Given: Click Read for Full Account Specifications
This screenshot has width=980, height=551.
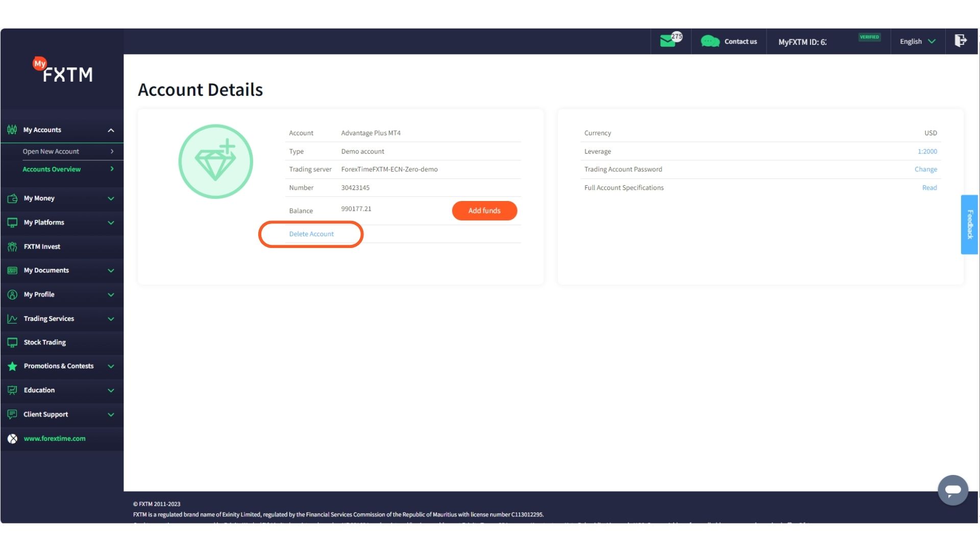Looking at the screenshot, I should (929, 188).
